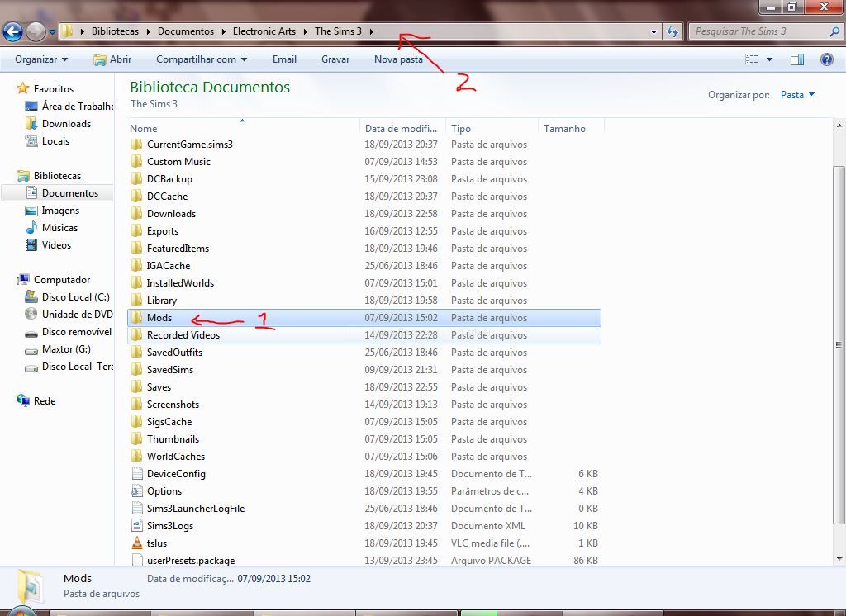The image size is (846, 616).
Task: Open Windows Explorer help question mark
Action: pos(828,59)
